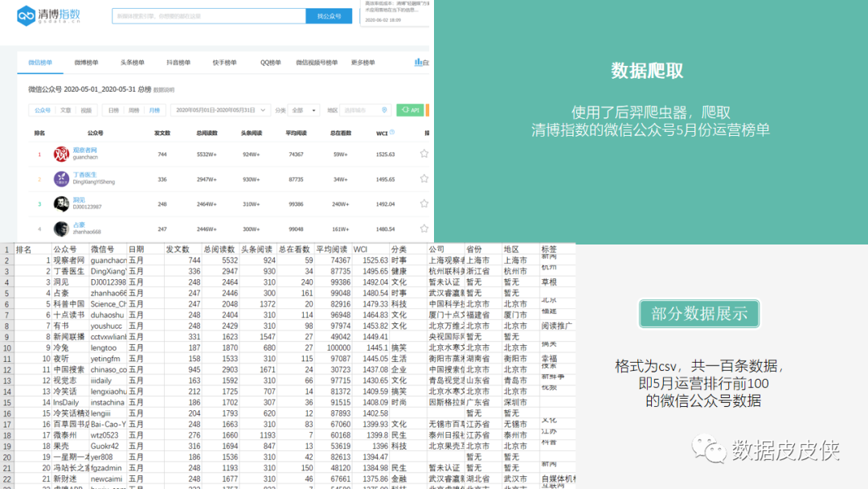Click the 清博指数 logo
The width and height of the screenshot is (868, 489).
pos(49,15)
